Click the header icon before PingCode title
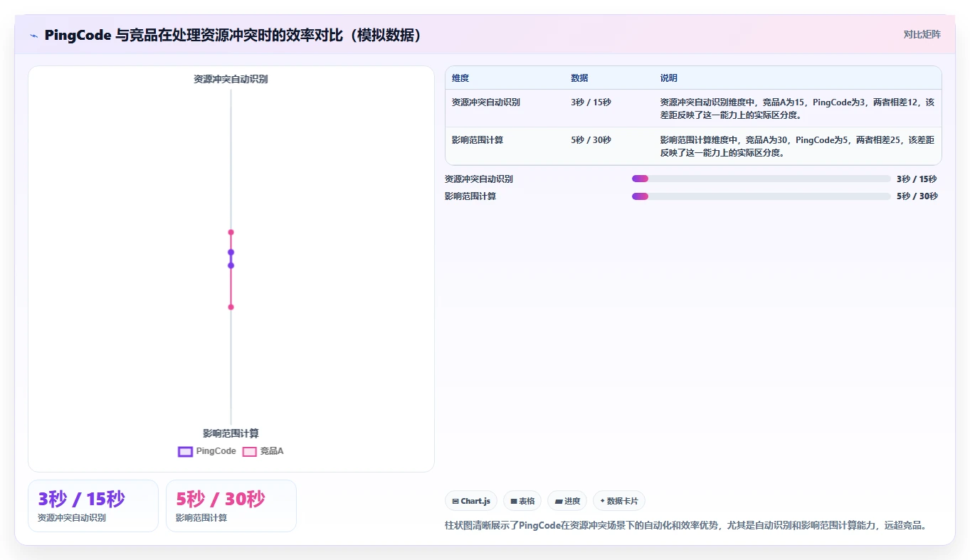This screenshot has height=560, width=970. (x=34, y=36)
